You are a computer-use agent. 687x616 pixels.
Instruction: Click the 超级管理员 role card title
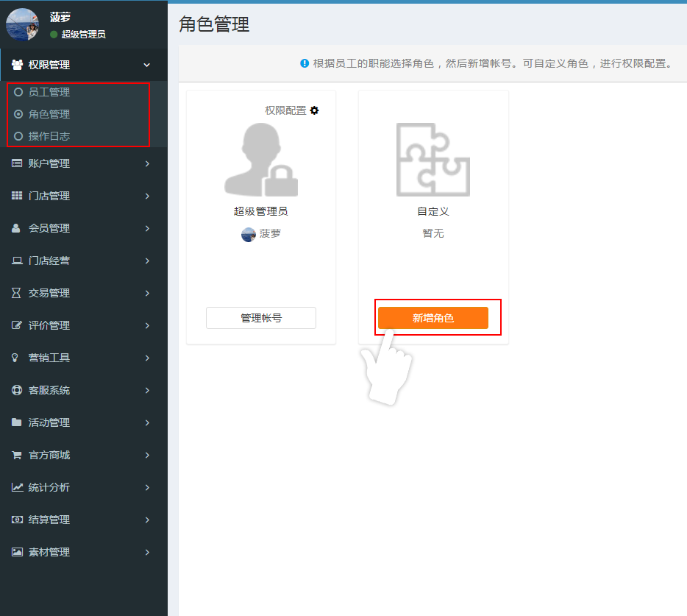260,211
